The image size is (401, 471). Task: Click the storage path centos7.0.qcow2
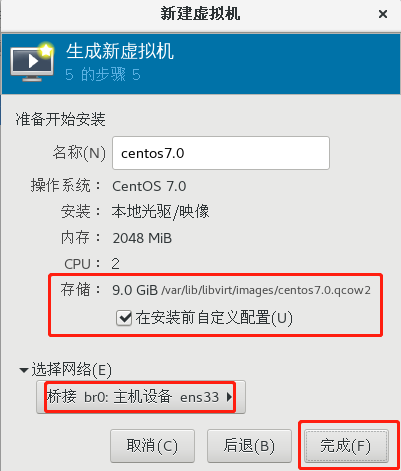(x=266, y=290)
